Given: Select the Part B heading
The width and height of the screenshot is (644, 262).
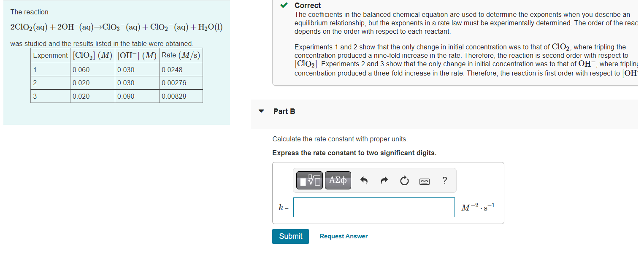Looking at the screenshot, I should [284, 111].
